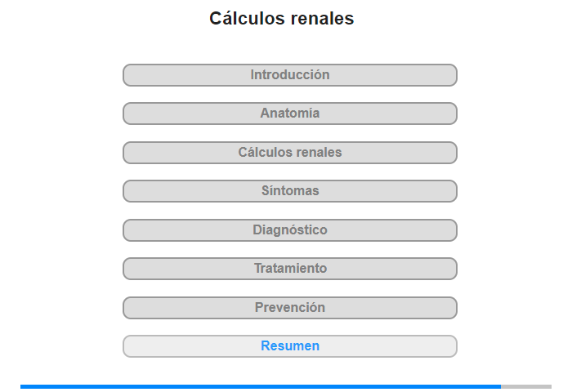Click the blue filled portion of progress bar
Screen dimensions: 572x392
[261, 386]
